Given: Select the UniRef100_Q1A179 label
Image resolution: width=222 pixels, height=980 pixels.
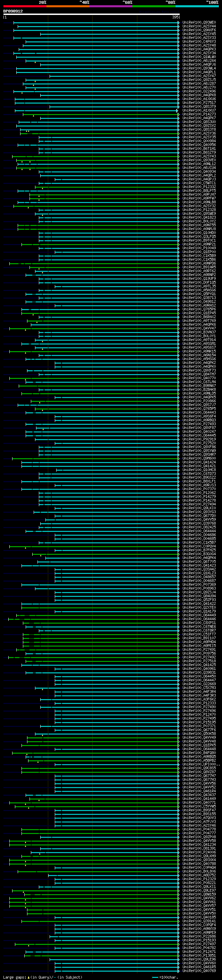Looking at the screenshot, I should click(x=199, y=612).
